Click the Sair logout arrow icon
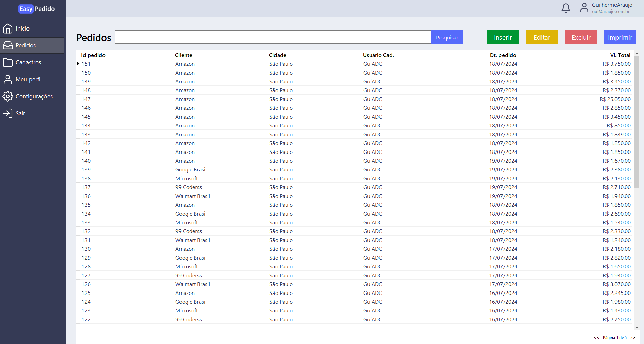Screen dimensions: 644x344 tap(8, 113)
